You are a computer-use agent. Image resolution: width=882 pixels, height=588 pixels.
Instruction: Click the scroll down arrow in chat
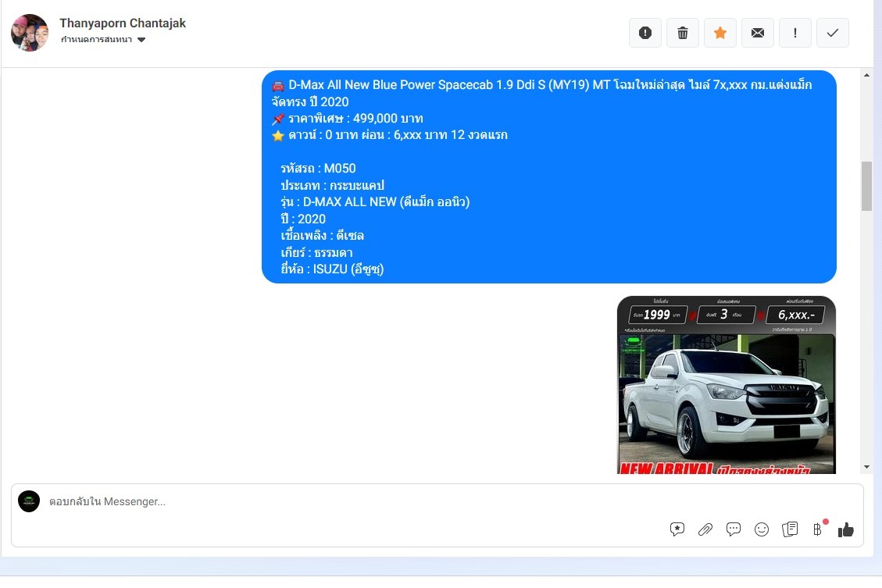pos(866,467)
